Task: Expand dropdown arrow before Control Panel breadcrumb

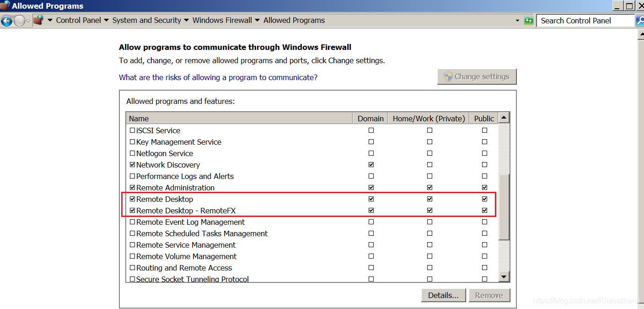Action: click(x=49, y=20)
